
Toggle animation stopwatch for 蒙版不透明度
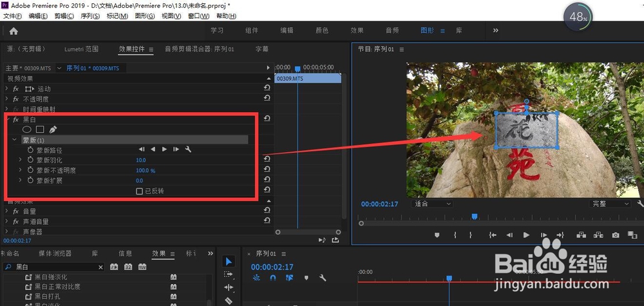click(x=30, y=170)
